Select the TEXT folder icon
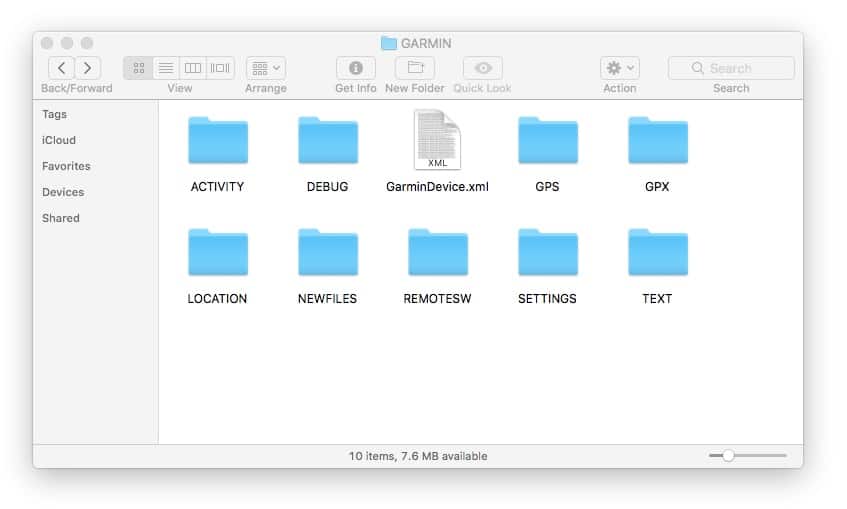Image resolution: width=847 pixels, height=509 pixels. pyautogui.click(x=658, y=252)
